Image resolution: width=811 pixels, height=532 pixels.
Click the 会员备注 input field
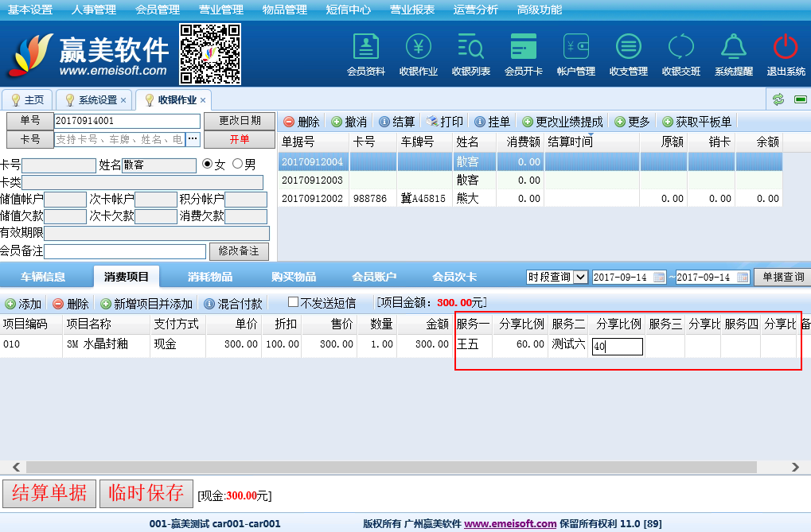click(x=125, y=251)
